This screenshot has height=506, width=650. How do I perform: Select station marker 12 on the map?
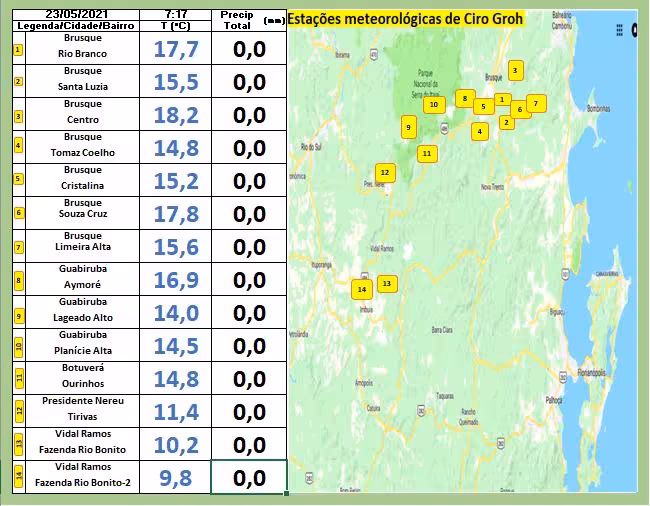click(385, 172)
